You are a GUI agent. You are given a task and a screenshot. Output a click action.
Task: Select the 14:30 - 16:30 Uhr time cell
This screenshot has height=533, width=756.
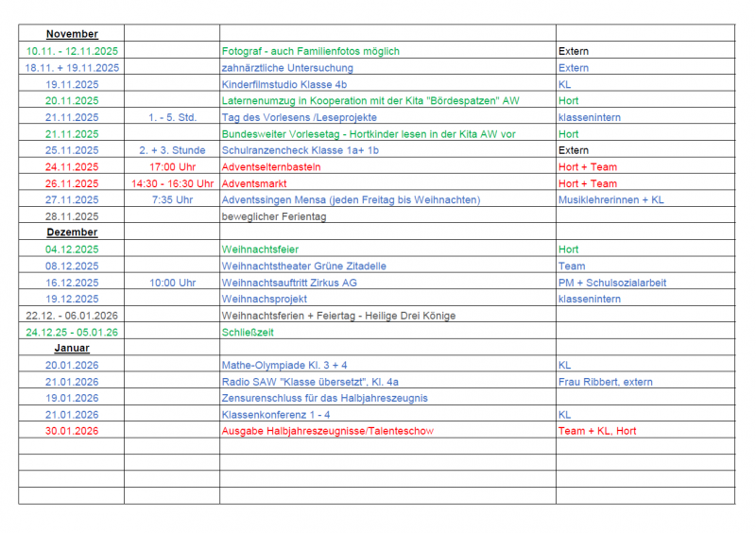point(172,183)
